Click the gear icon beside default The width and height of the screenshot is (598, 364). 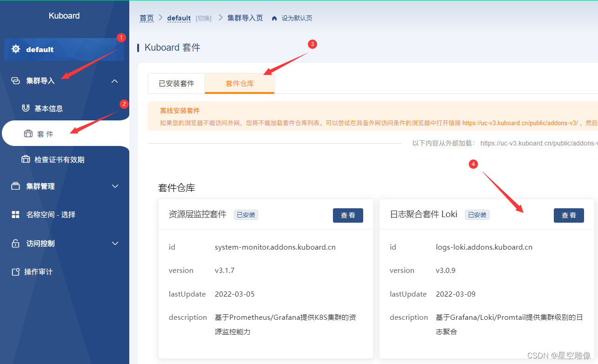(16, 49)
